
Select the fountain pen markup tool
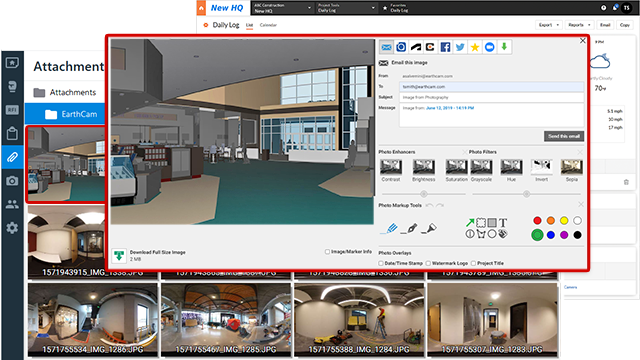pos(410,229)
